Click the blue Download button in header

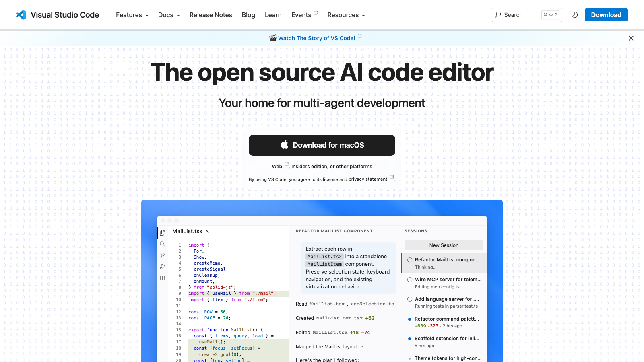606,15
